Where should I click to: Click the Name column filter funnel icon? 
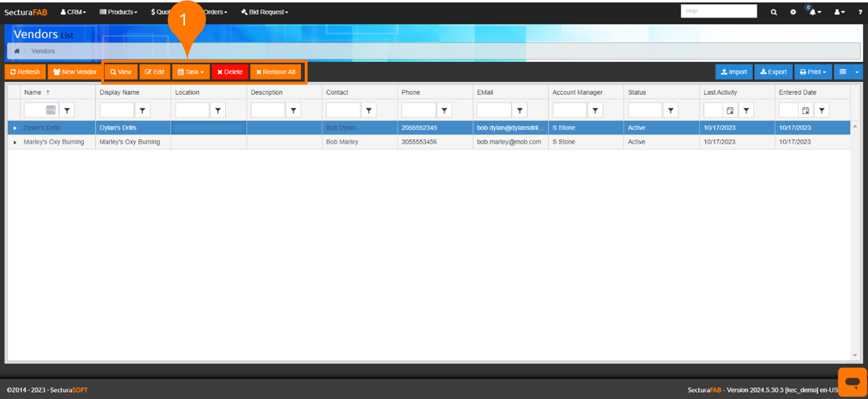coord(67,110)
